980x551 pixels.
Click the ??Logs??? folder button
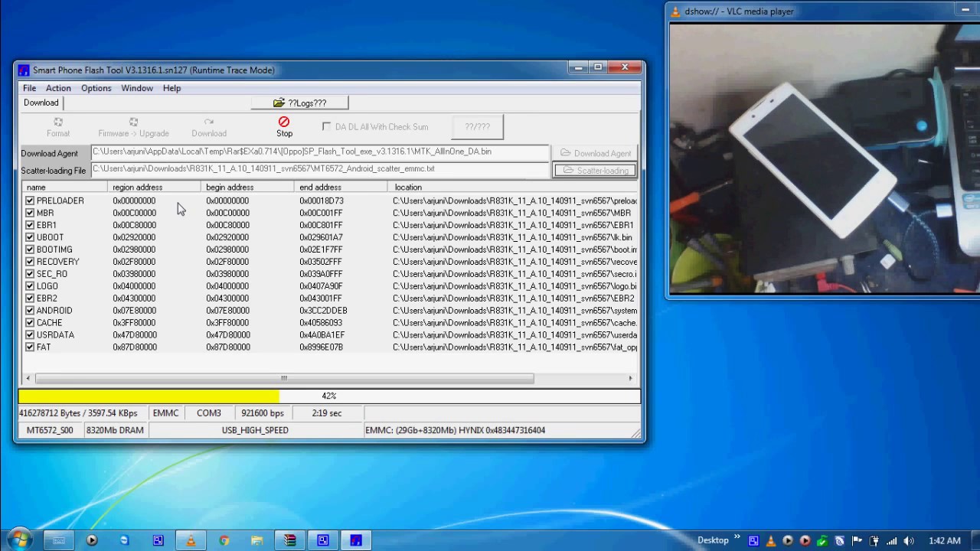point(299,103)
